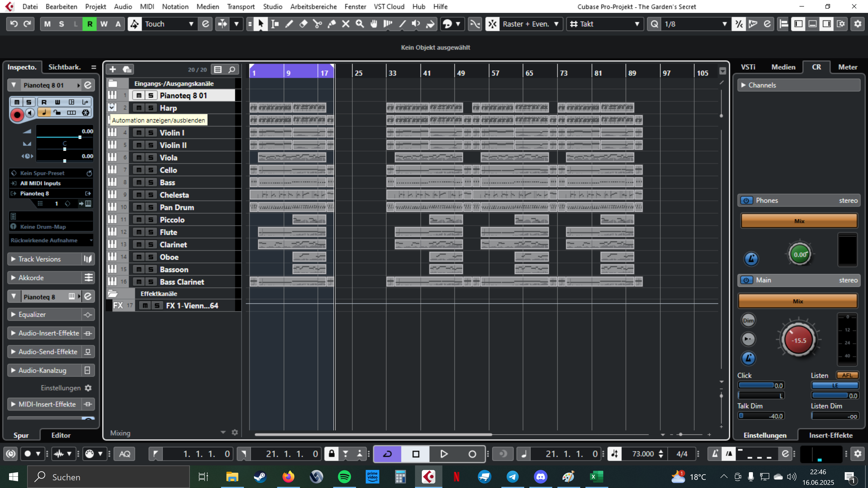Switch to the Medien tab
The image size is (868, 488).
783,67
